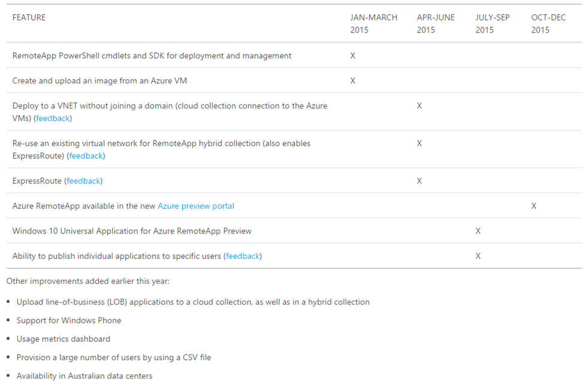The height and width of the screenshot is (390, 588).
Task: Click the X mark in the PowerShell cmdlets row
Action: pos(352,56)
